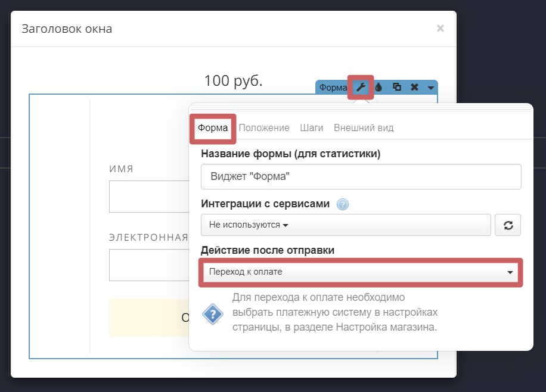The width and height of the screenshot is (546, 392).
Task: Click the form name field Виджет "Форма"
Action: pos(361,177)
